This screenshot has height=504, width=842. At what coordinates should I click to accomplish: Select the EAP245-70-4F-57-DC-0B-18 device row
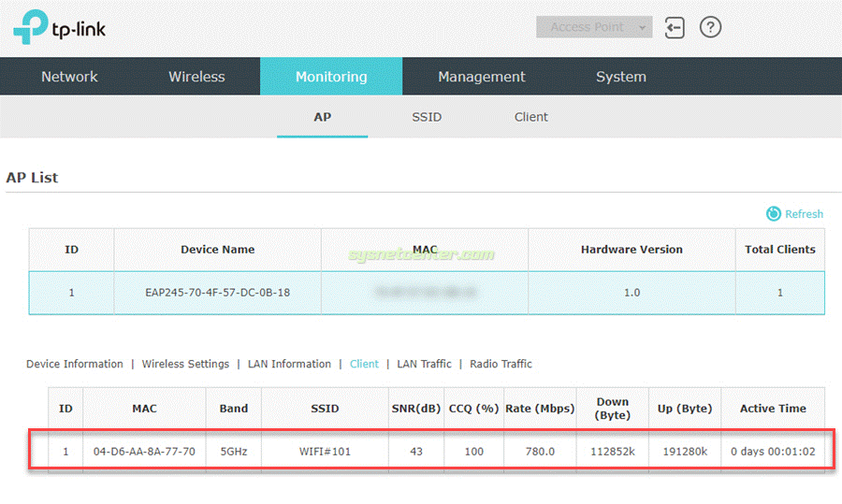218,293
